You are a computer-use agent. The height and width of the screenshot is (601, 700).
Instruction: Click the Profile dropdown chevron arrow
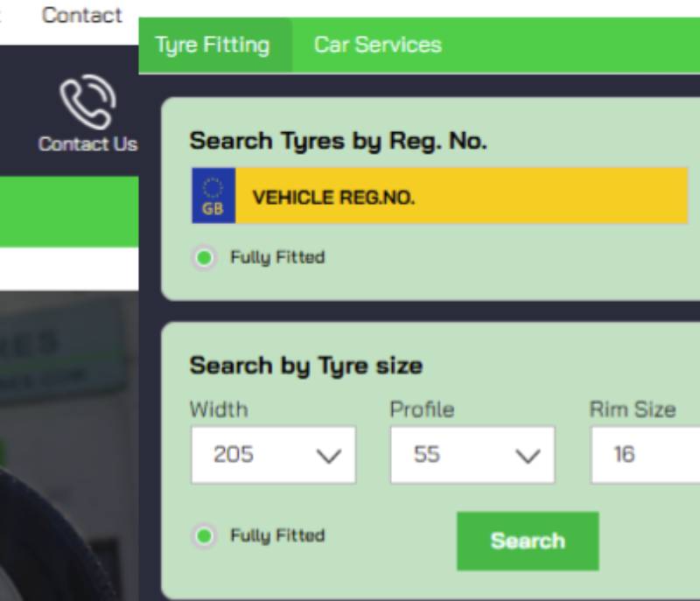pyautogui.click(x=528, y=456)
